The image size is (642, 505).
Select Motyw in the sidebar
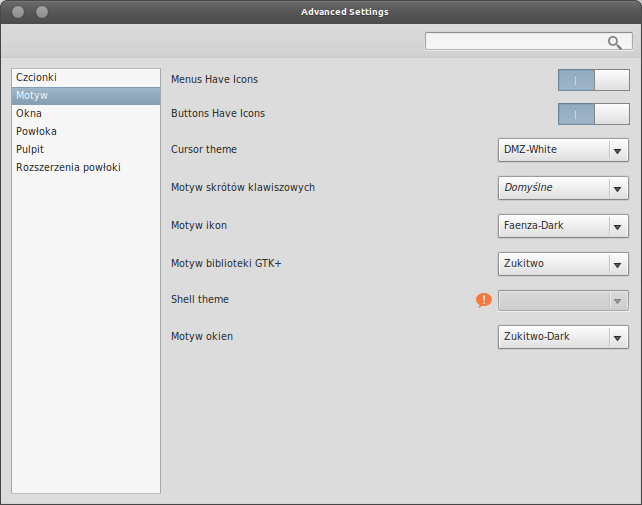86,95
